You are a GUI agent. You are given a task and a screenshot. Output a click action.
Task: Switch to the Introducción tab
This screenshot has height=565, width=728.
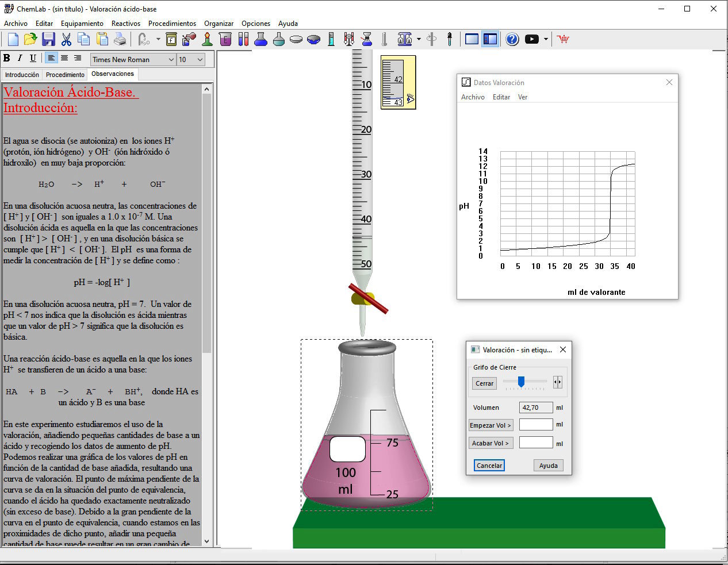(22, 75)
